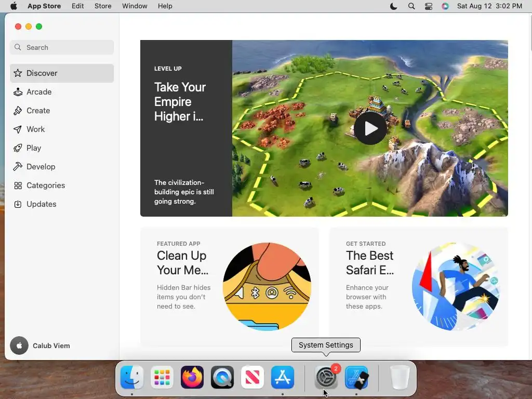Open the Window menu
532x399 pixels.
[135, 6]
